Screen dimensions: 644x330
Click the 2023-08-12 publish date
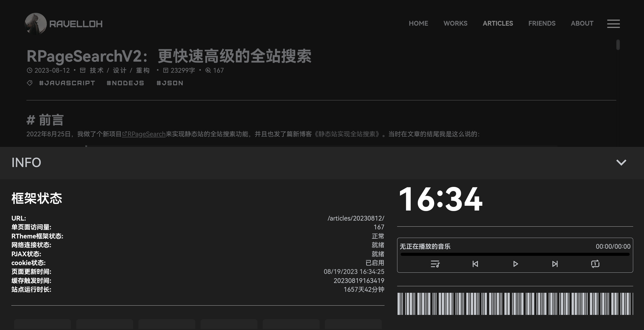tap(52, 70)
